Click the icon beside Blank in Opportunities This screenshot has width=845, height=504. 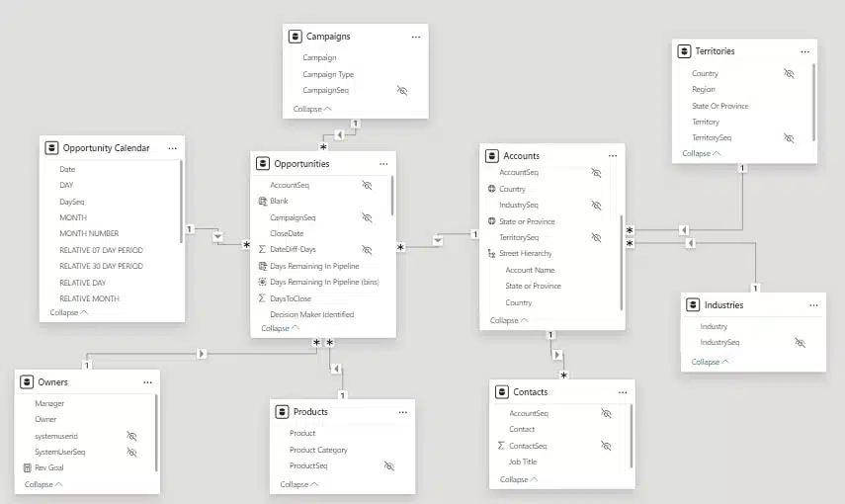262,201
